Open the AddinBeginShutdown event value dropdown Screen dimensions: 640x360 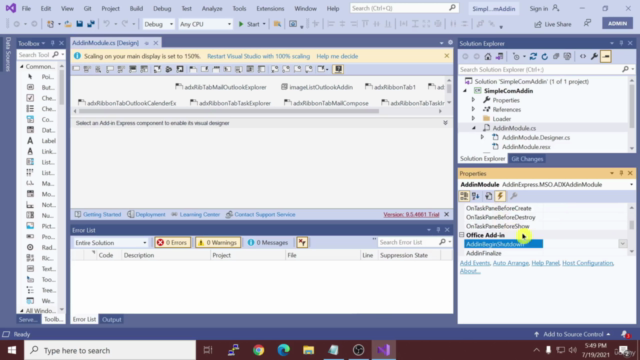click(x=622, y=244)
